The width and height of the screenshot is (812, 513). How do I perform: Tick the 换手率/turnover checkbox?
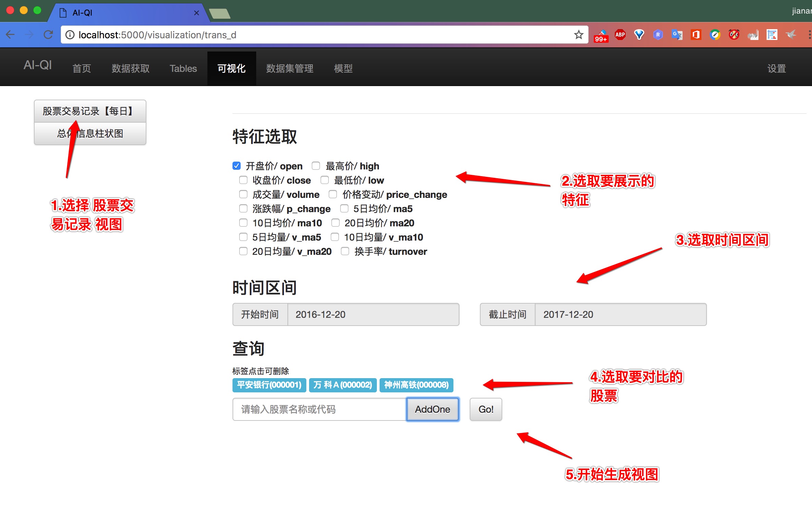pos(345,251)
